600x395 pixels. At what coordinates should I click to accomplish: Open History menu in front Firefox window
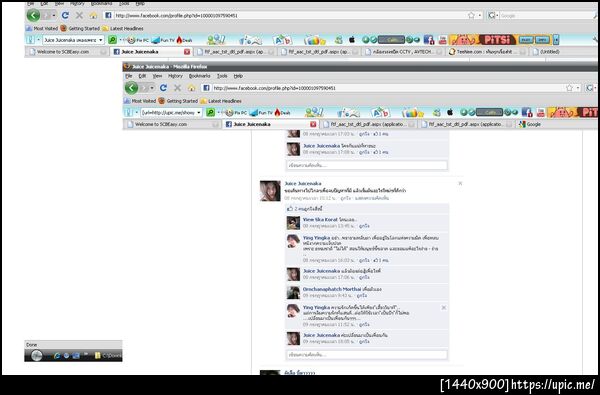[175, 76]
